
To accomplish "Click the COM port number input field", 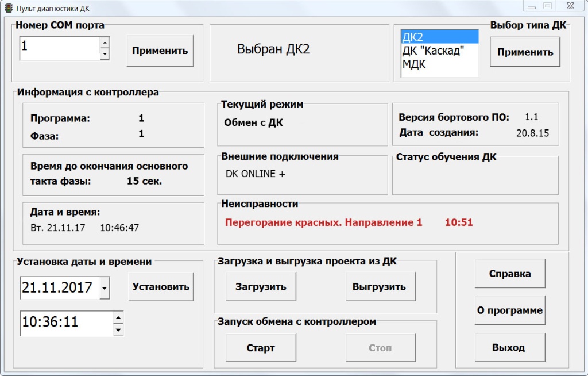I will [59, 48].
